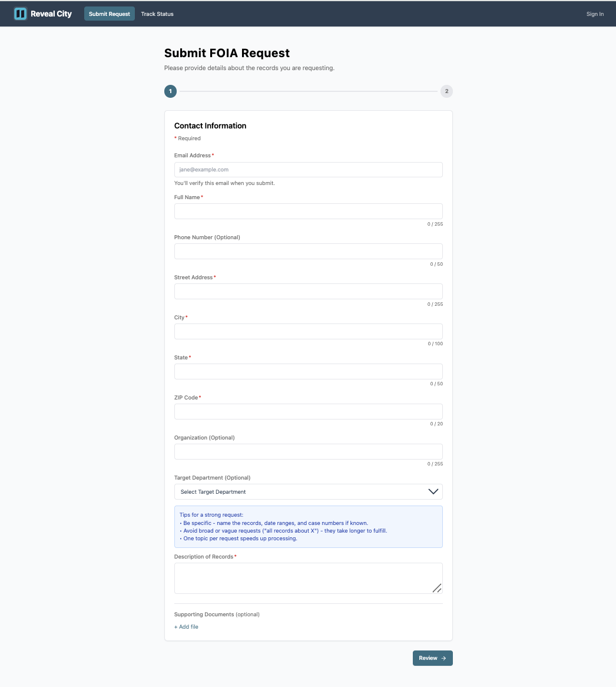Click the Review button
The image size is (616, 687).
click(x=433, y=658)
